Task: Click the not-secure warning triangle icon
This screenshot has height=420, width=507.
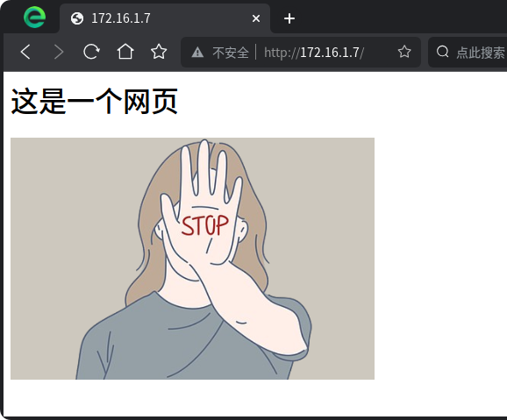Action: coord(197,52)
